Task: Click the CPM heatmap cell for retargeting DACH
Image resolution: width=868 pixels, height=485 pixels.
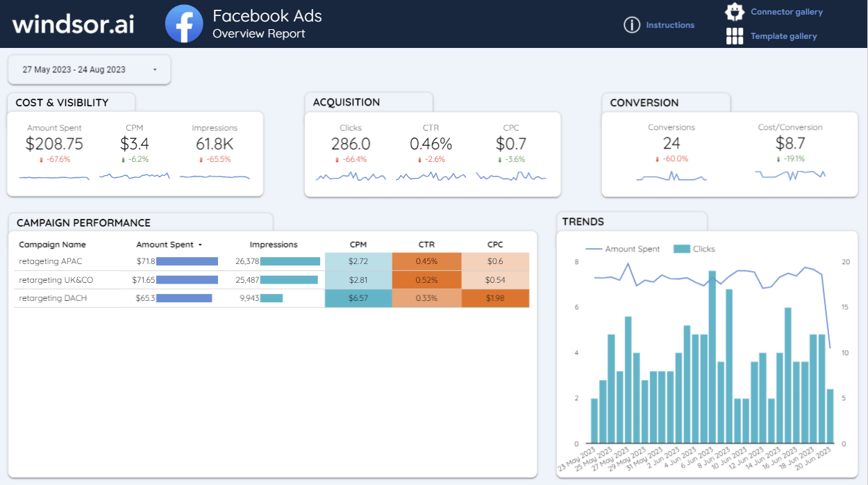Action: pyautogui.click(x=358, y=297)
